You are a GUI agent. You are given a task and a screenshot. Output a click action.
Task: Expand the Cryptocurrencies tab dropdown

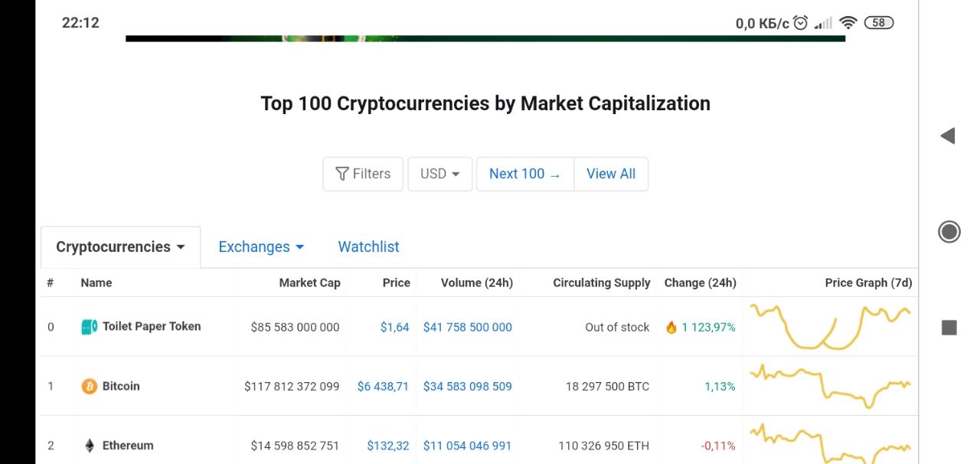(x=120, y=247)
